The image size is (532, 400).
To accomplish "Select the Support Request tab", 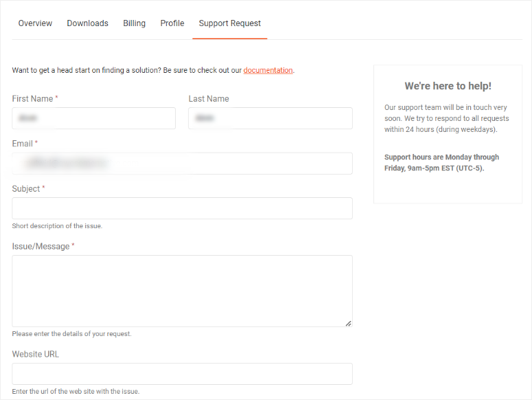I will [x=230, y=23].
